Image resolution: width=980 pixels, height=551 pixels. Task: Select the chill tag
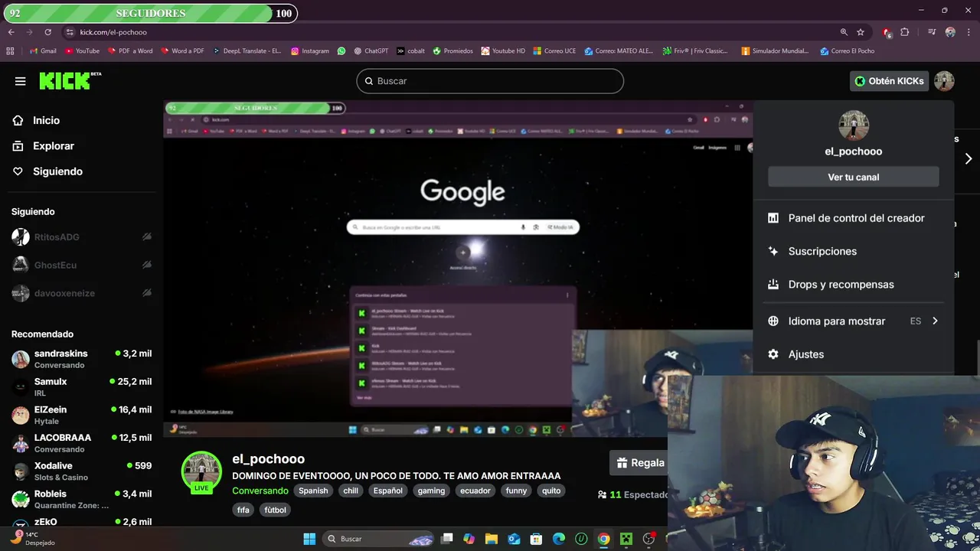(x=351, y=491)
